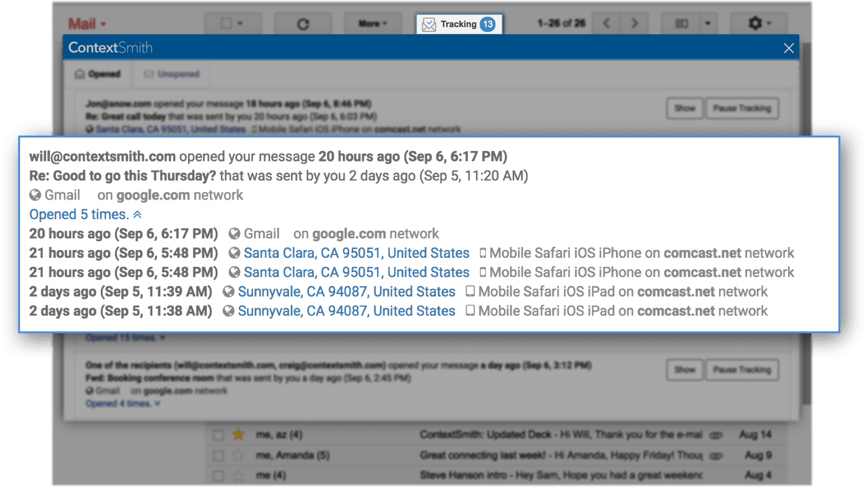Click the mail window vertical scrollbar
This screenshot has width=868, height=487.
806,224
